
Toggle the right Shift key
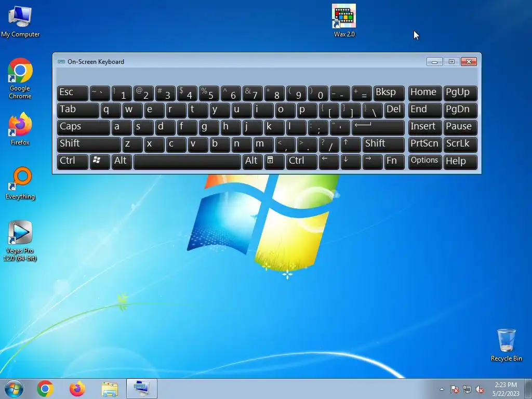coord(383,145)
